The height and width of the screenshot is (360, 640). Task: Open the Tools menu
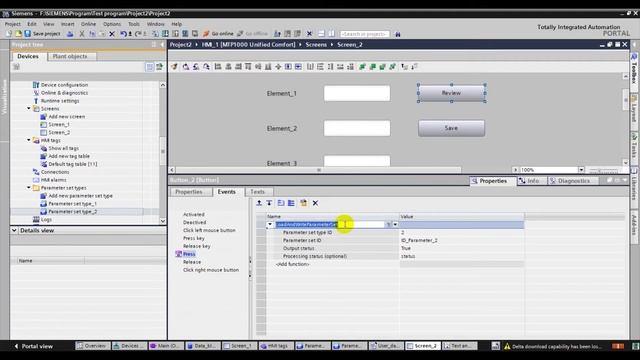[134, 24]
